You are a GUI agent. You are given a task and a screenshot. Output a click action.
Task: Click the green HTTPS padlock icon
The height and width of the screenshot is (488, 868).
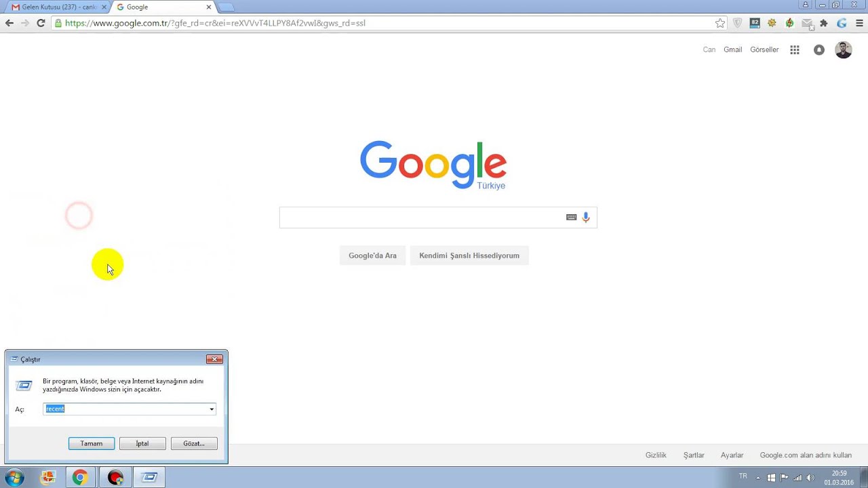tap(58, 23)
